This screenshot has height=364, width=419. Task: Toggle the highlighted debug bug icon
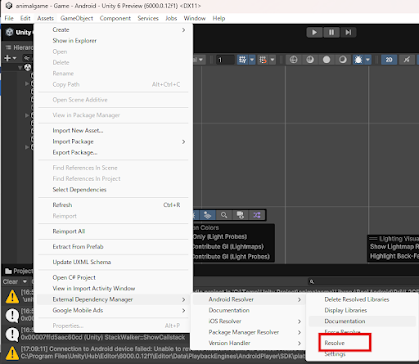tap(358, 60)
